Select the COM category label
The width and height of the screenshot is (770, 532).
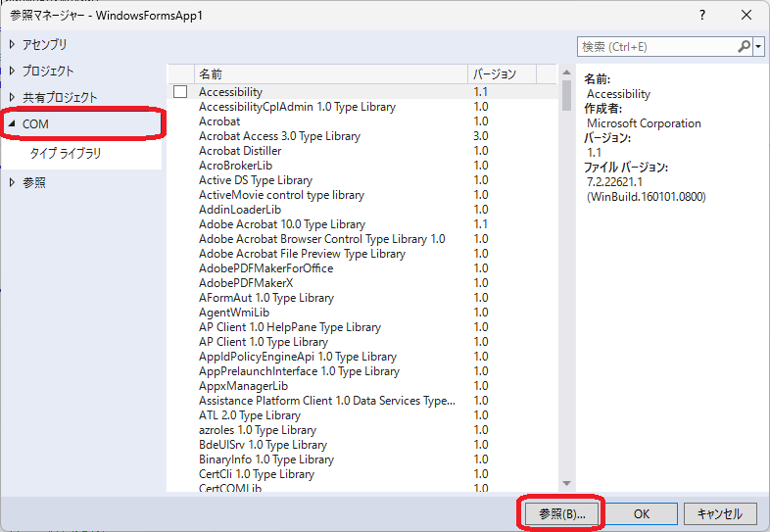(35, 123)
